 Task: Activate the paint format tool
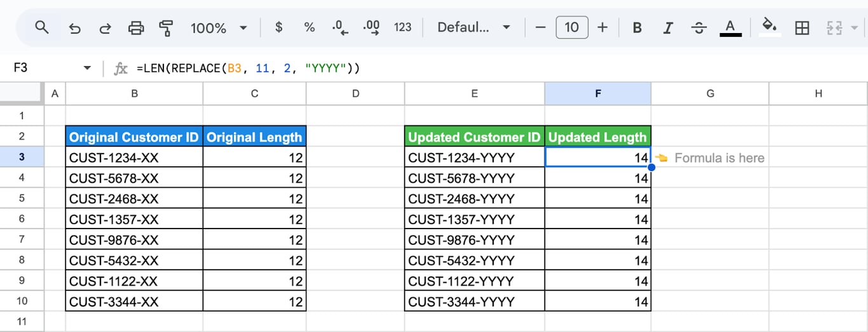point(166,28)
